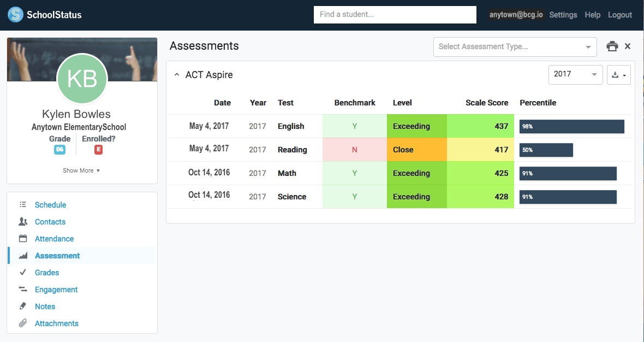Click the Reading 50% percentile bar
Viewport: 644px width, 342px height.
point(546,150)
